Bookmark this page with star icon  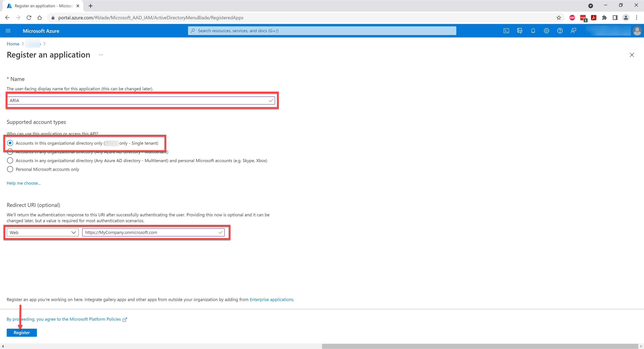[x=558, y=18]
